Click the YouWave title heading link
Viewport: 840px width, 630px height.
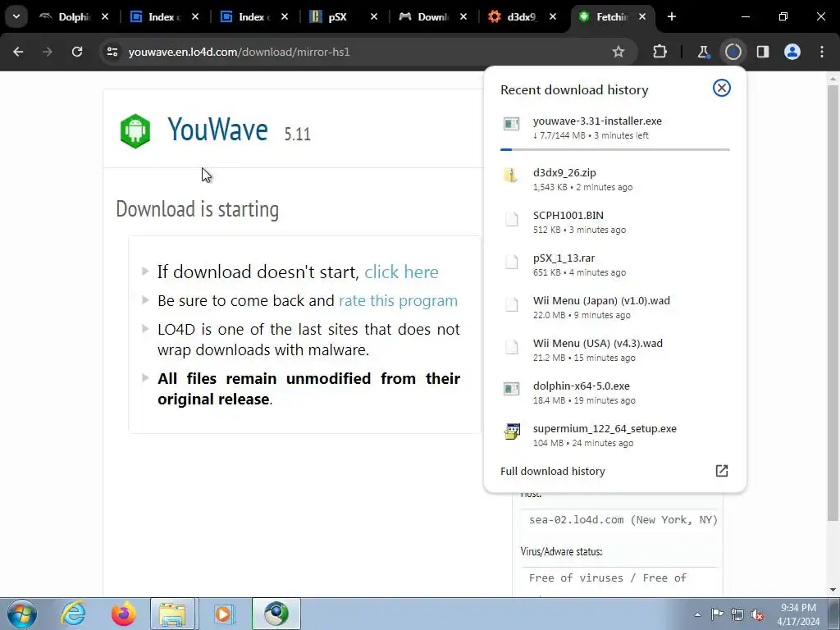(x=217, y=130)
